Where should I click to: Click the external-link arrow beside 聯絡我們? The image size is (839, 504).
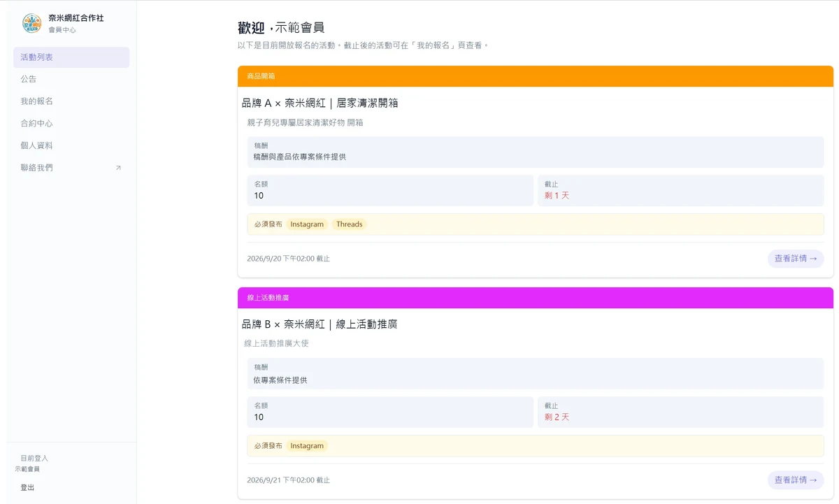[x=118, y=168]
